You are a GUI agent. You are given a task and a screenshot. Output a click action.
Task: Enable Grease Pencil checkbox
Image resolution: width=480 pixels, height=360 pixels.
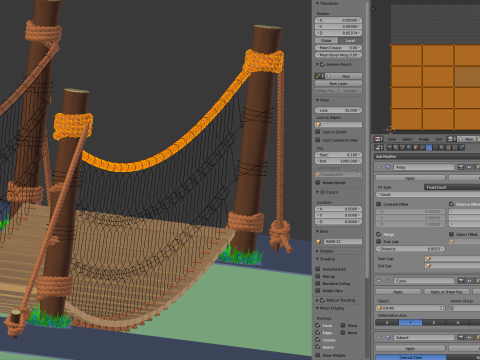click(x=322, y=64)
